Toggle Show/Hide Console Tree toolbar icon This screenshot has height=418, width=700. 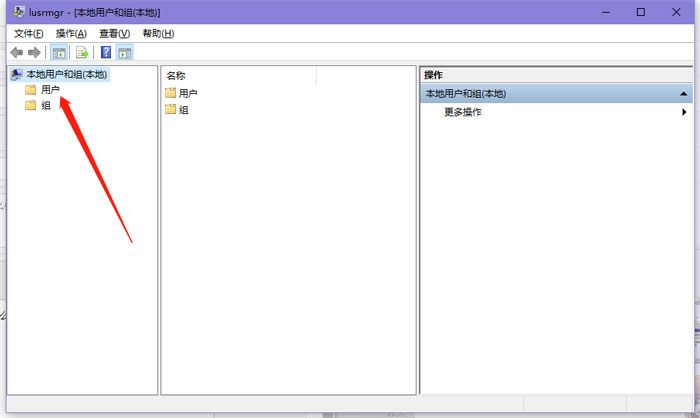coord(58,53)
